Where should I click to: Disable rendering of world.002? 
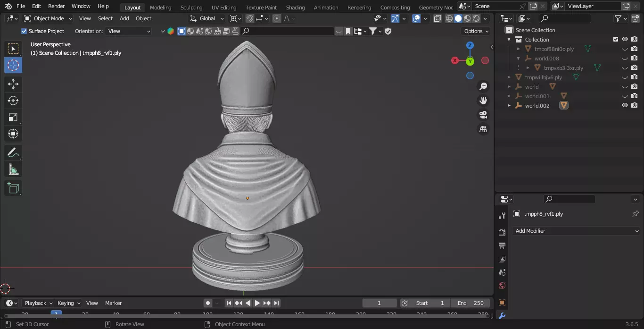[635, 105]
